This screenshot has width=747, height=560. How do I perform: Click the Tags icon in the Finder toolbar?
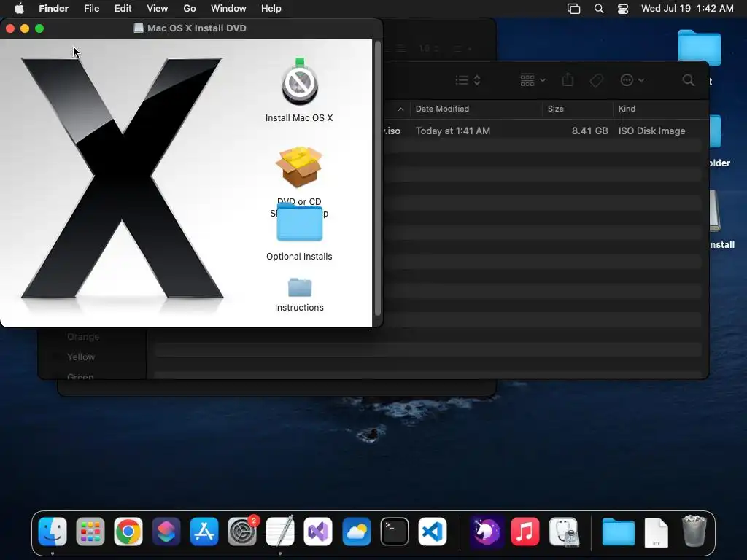pyautogui.click(x=596, y=80)
